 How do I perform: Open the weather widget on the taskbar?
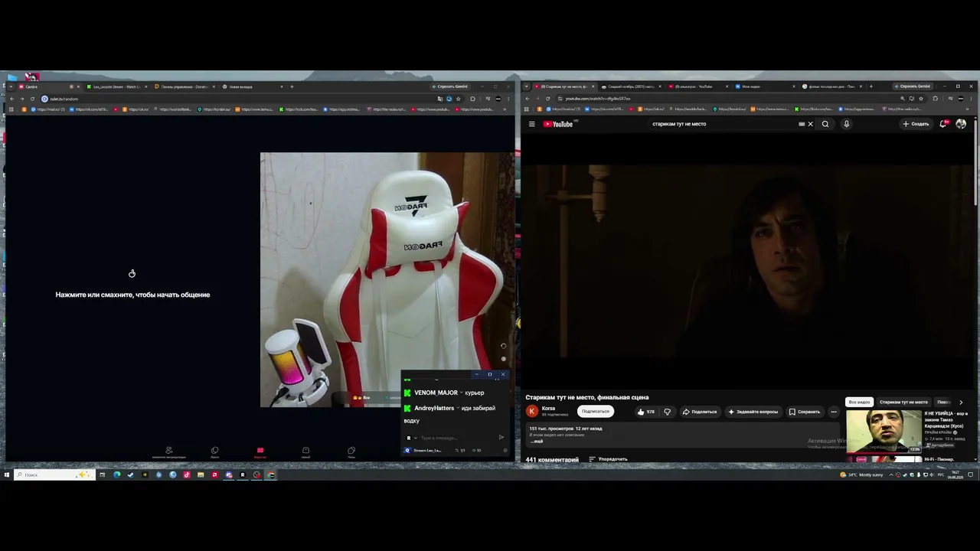tap(861, 474)
